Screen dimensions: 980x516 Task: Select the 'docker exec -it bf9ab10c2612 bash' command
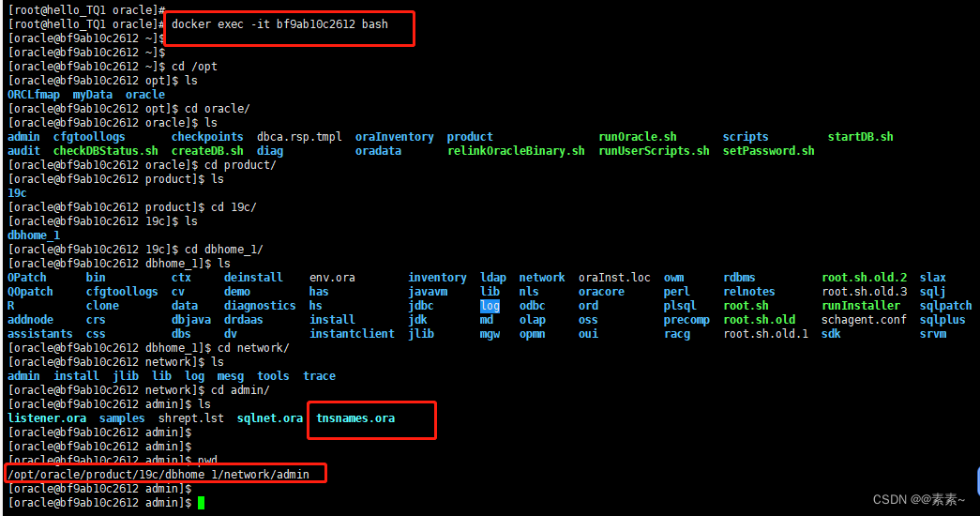point(280,24)
